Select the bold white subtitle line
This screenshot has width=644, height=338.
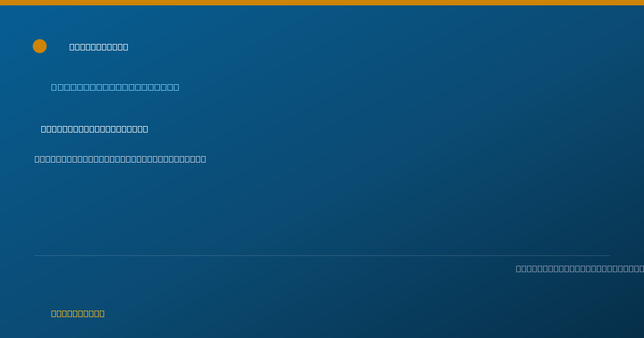(x=94, y=129)
